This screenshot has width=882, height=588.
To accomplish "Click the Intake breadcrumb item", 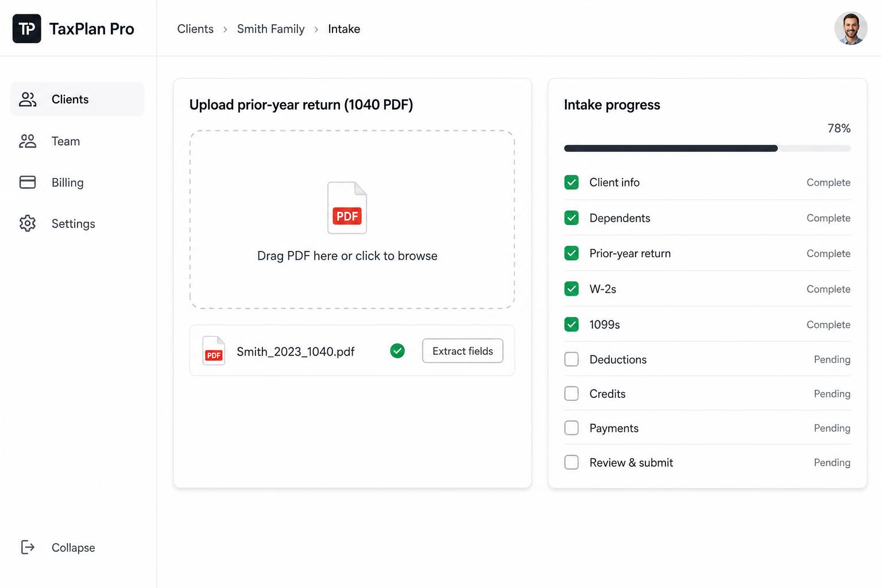I will pyautogui.click(x=344, y=29).
